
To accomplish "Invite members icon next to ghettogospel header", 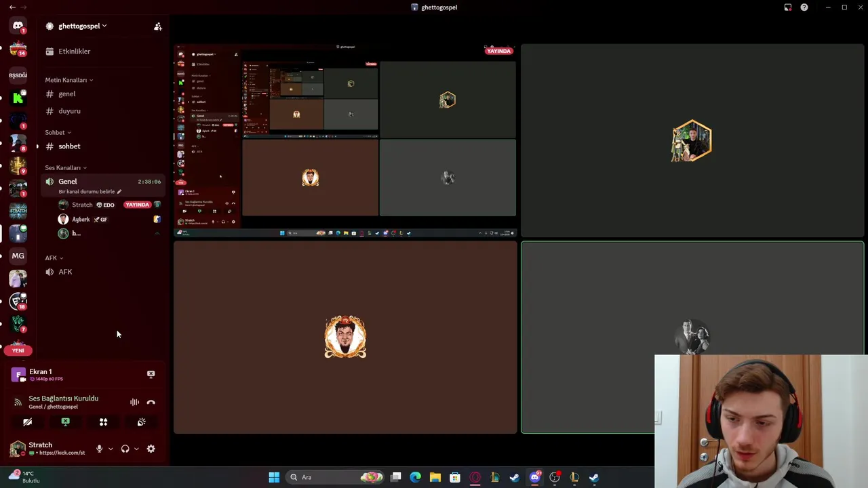I will pyautogui.click(x=157, y=26).
